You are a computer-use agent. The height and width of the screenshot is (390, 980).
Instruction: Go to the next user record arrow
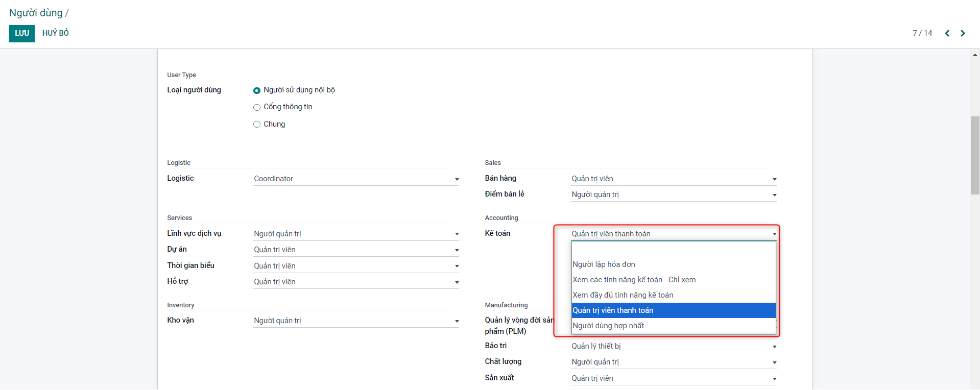coord(963,33)
